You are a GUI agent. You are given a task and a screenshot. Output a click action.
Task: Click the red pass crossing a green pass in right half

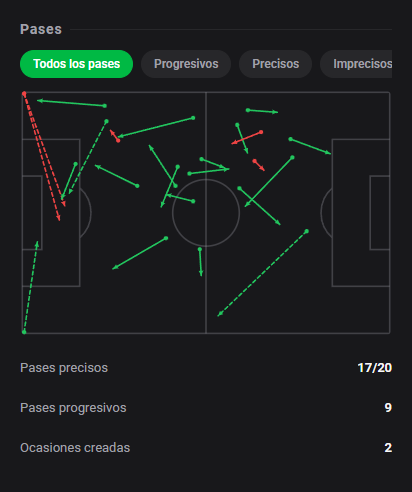tap(247, 138)
